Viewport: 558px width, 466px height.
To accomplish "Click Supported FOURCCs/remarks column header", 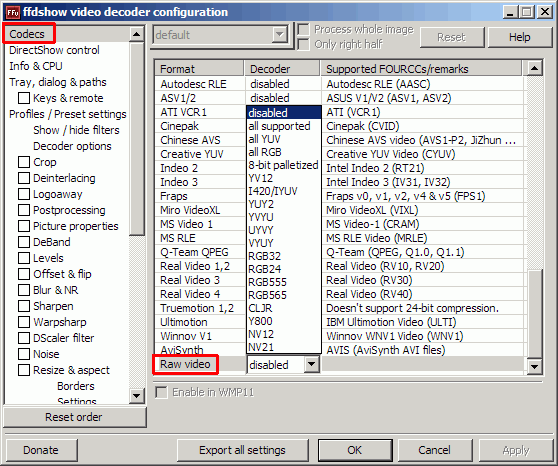I will (421, 68).
